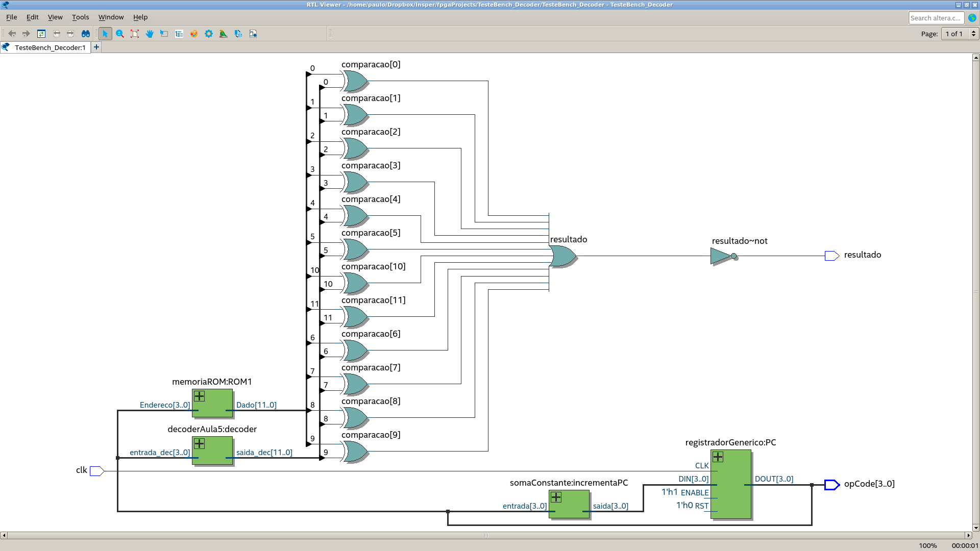
Task: Go to previous page icon
Action: click(57, 34)
